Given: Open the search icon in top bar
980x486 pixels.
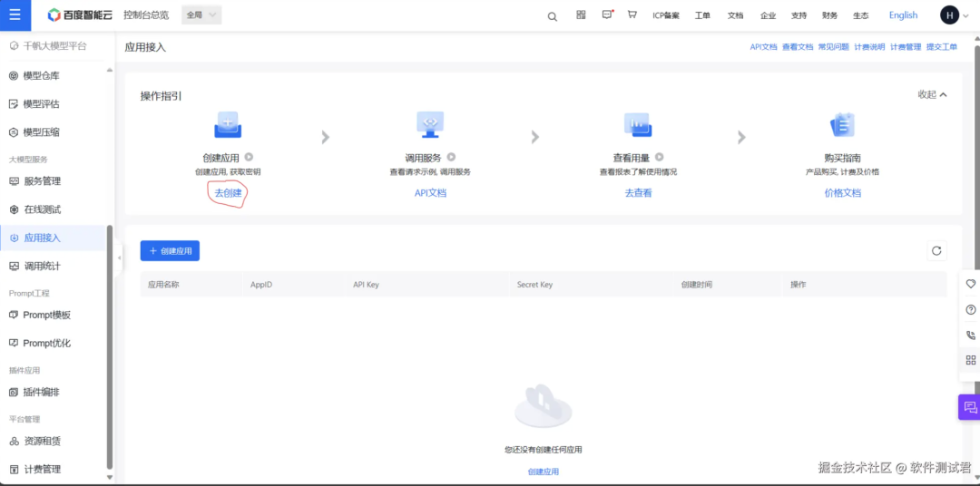Looking at the screenshot, I should point(552,16).
